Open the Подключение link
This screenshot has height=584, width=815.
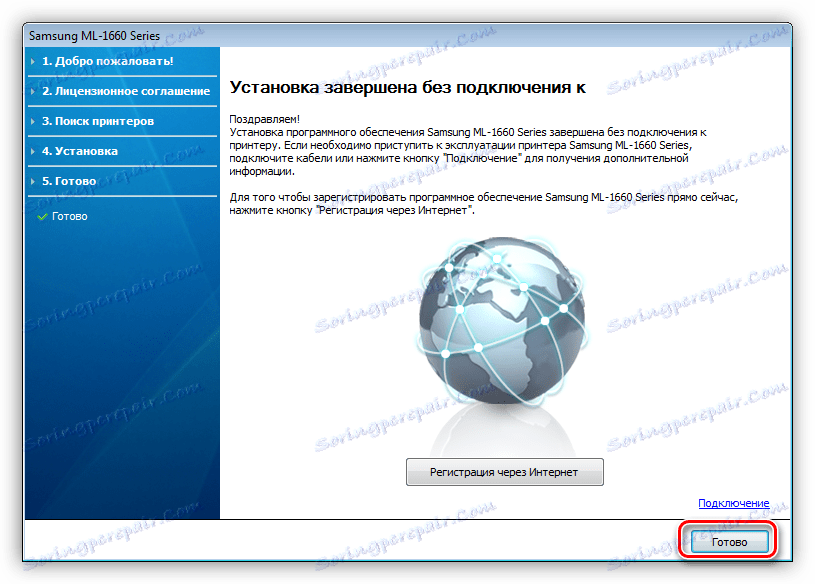(733, 503)
